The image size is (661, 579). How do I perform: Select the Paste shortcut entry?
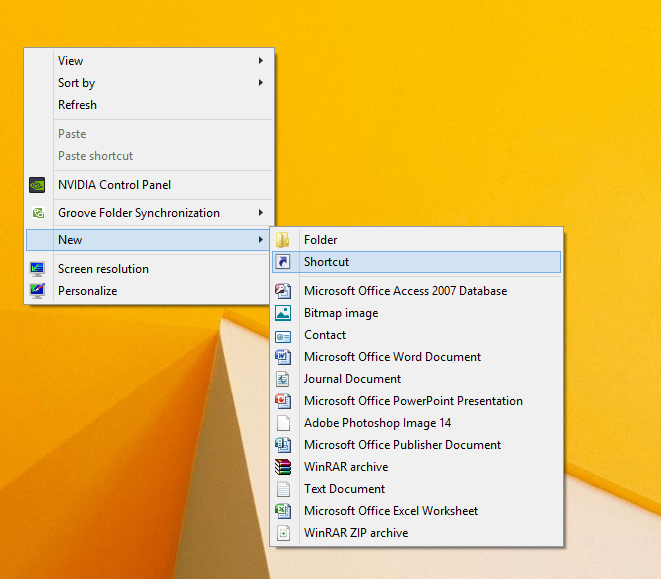(149, 156)
